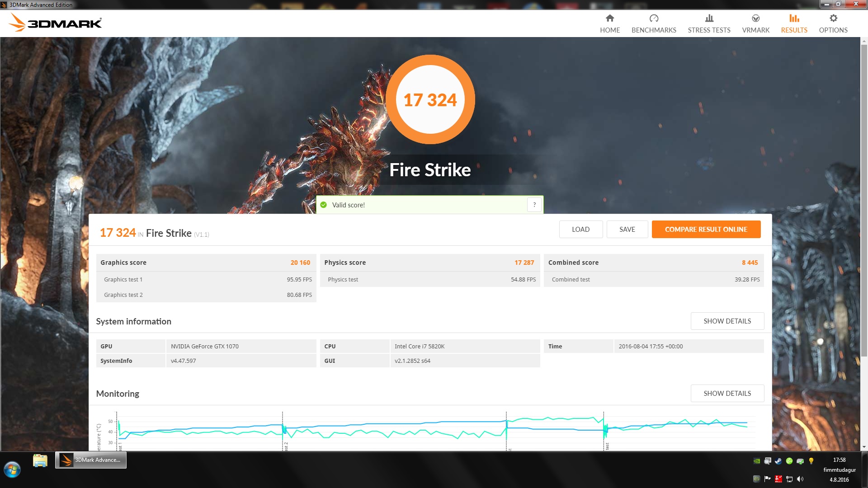868x488 pixels.
Task: Show details for System information
Action: (x=727, y=321)
